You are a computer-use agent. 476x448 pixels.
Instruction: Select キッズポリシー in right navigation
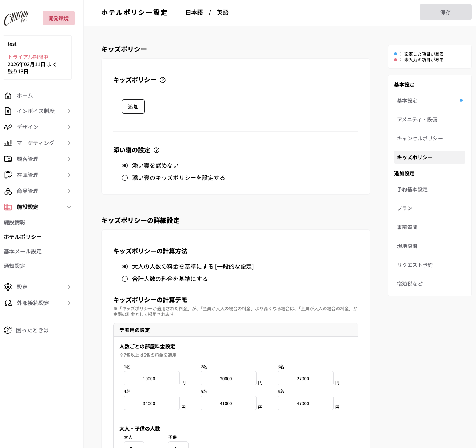click(429, 157)
